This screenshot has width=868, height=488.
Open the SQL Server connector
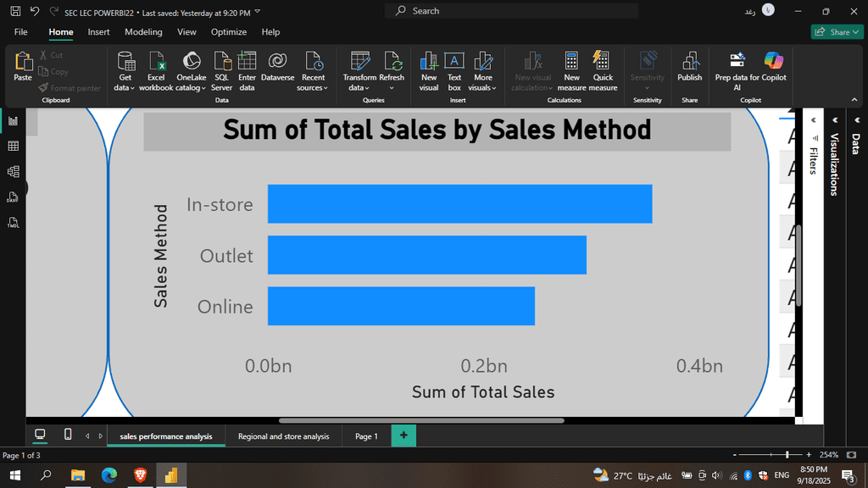coord(222,62)
